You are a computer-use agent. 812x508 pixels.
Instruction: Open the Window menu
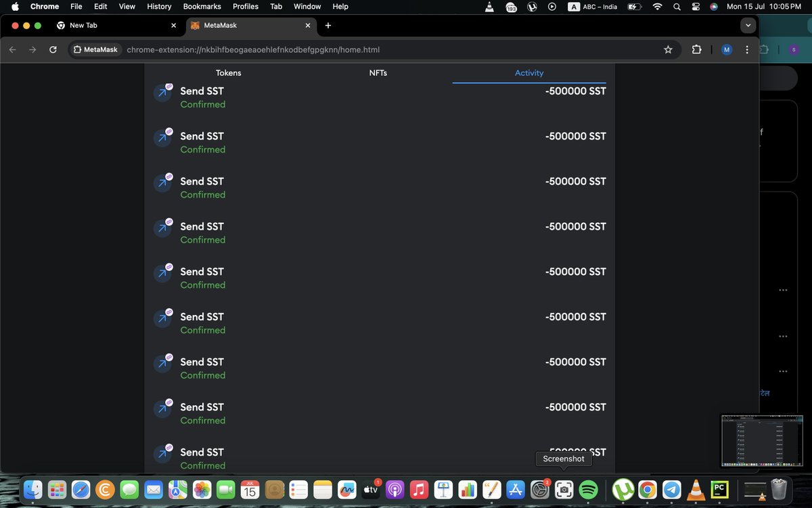pos(307,6)
